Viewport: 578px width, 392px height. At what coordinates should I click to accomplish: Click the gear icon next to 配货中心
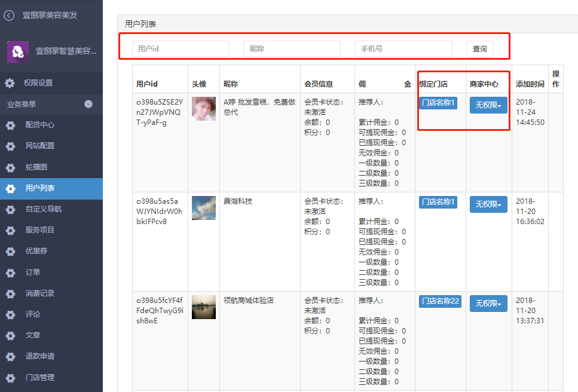coord(10,125)
